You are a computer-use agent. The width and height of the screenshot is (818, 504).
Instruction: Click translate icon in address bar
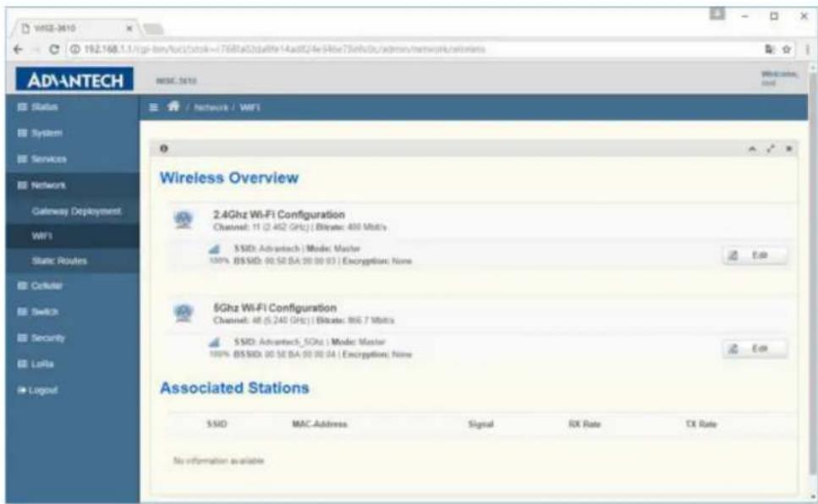coord(770,49)
